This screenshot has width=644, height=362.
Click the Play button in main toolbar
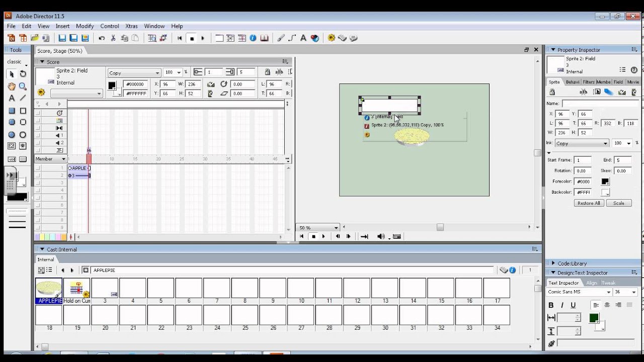(203, 38)
